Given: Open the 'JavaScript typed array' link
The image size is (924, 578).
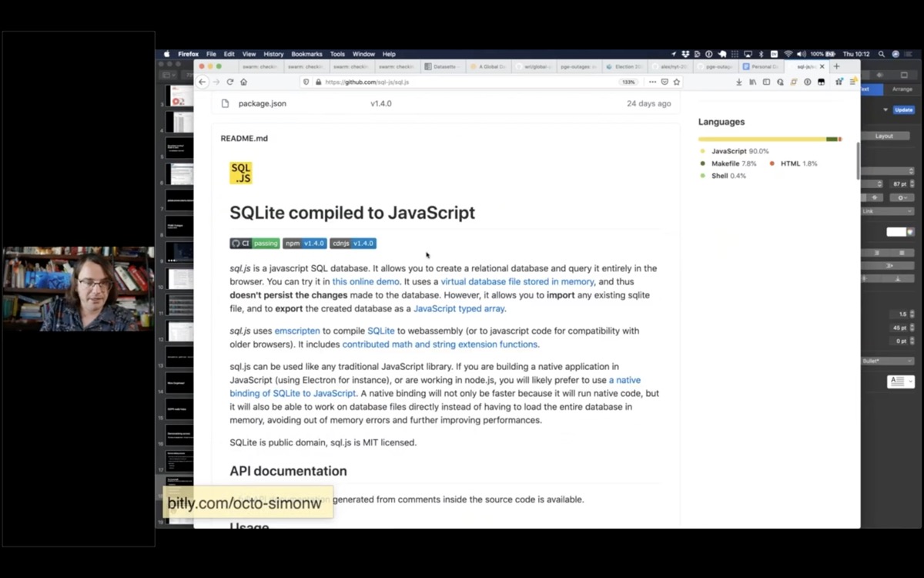Looking at the screenshot, I should 459,308.
